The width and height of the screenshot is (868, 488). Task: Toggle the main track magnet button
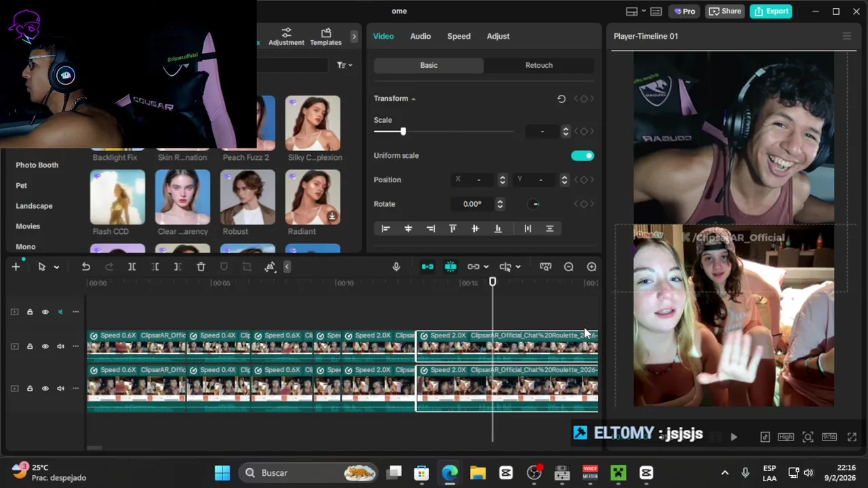point(427,267)
